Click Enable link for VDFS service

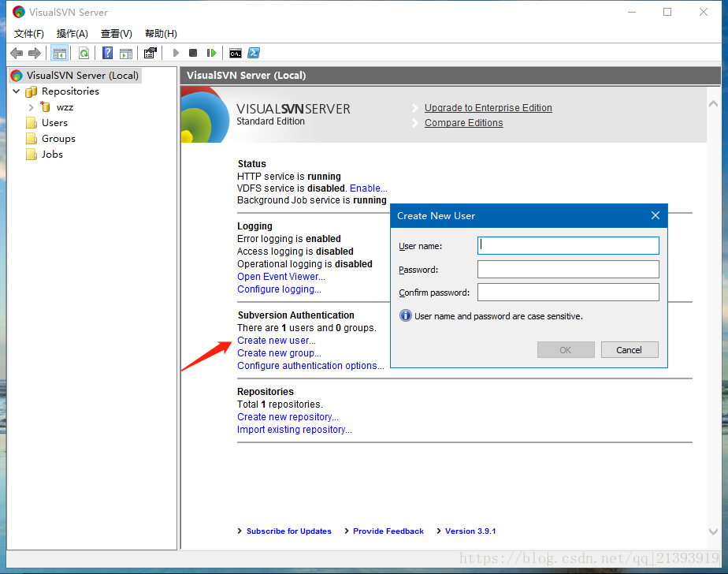(x=368, y=188)
